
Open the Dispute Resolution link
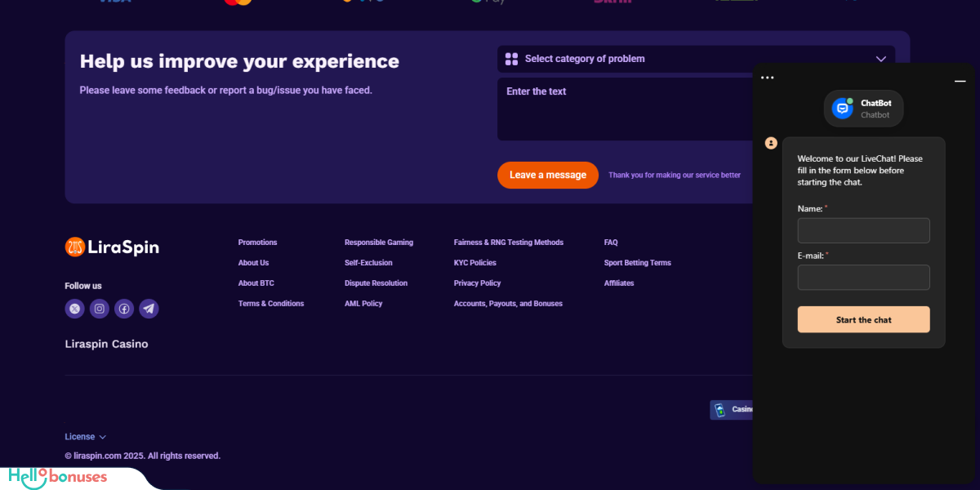[x=376, y=283]
